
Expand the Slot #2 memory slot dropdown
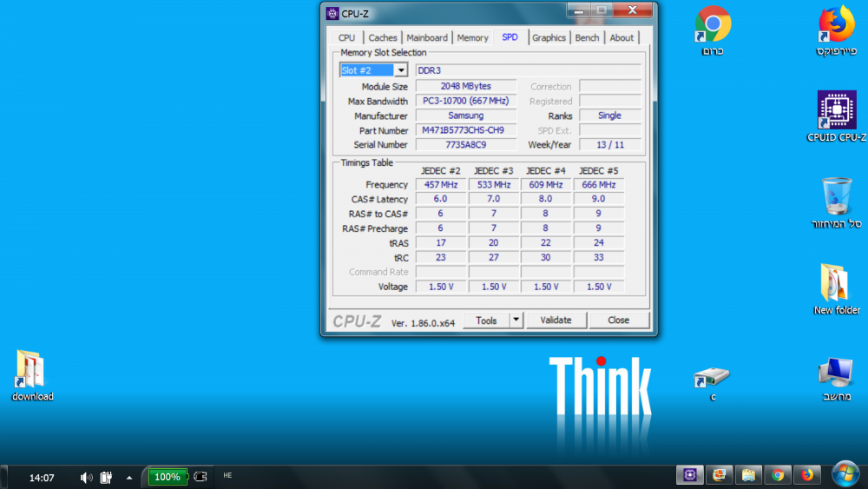tap(401, 70)
